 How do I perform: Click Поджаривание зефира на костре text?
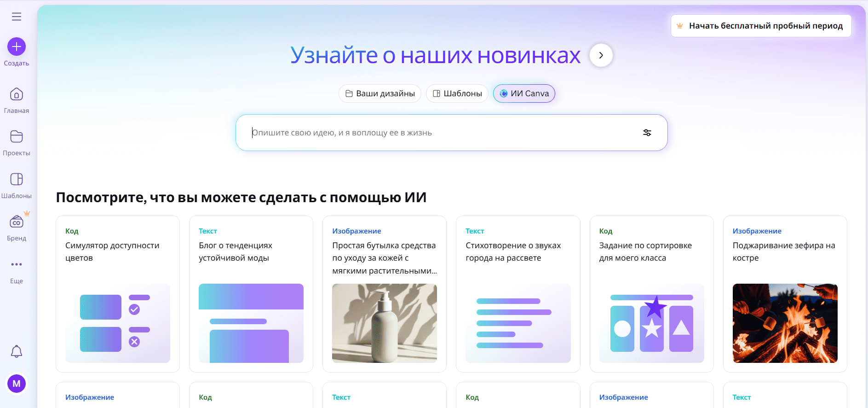784,251
